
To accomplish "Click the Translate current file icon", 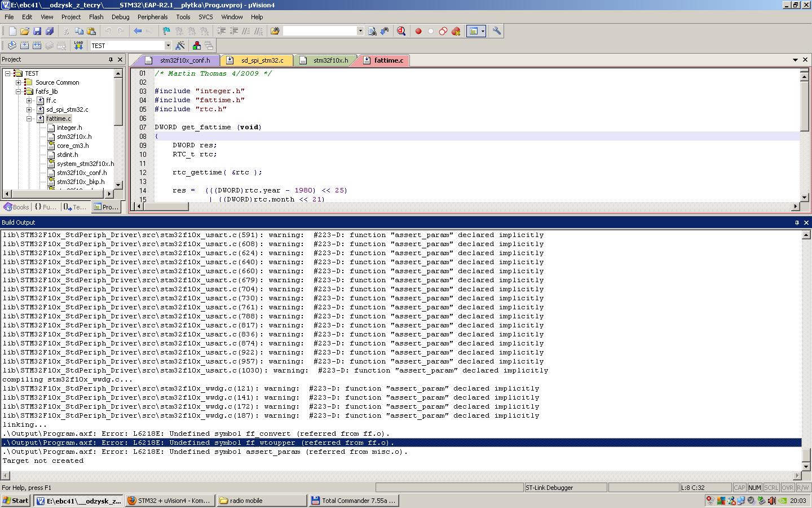I will 12,45.
